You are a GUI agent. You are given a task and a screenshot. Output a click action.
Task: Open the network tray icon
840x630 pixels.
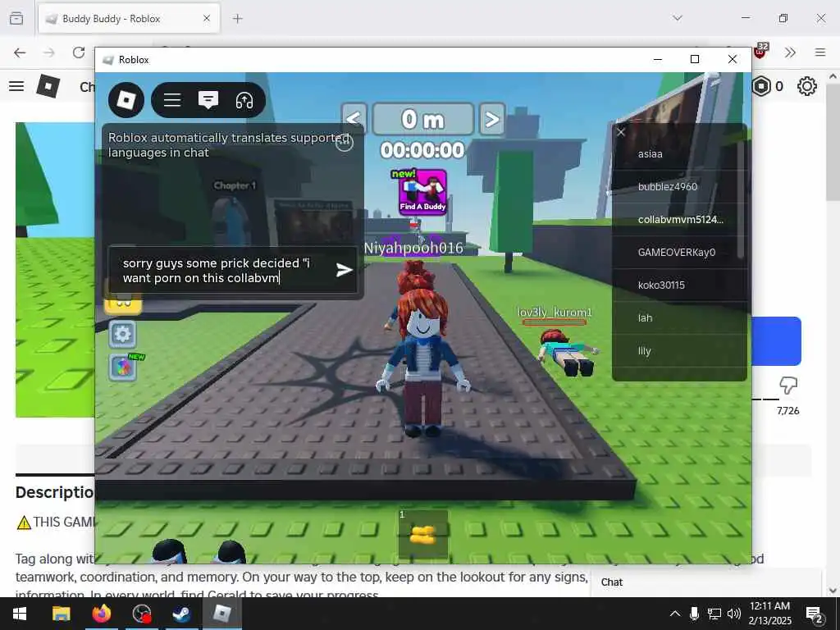(x=714, y=614)
